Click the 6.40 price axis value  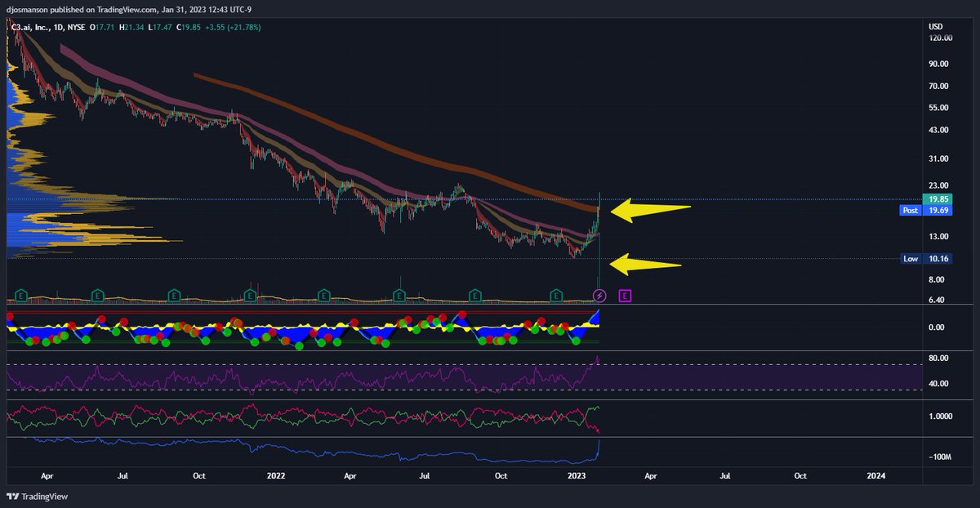coord(938,300)
